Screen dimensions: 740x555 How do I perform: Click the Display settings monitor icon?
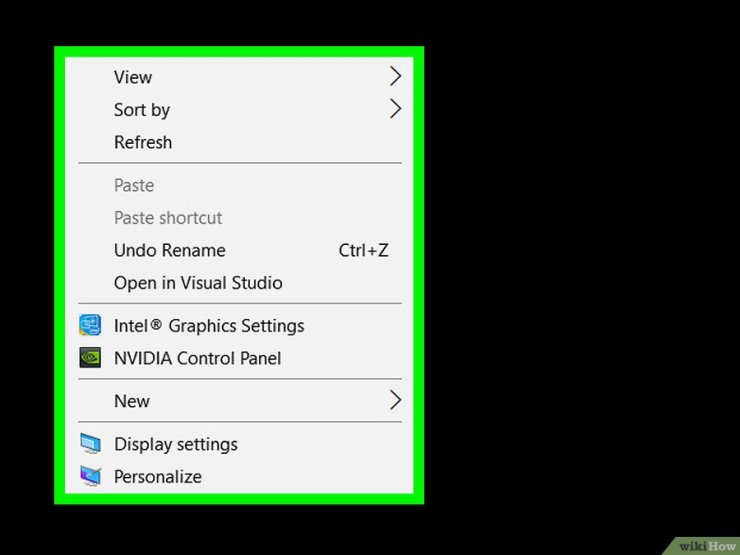tap(90, 444)
